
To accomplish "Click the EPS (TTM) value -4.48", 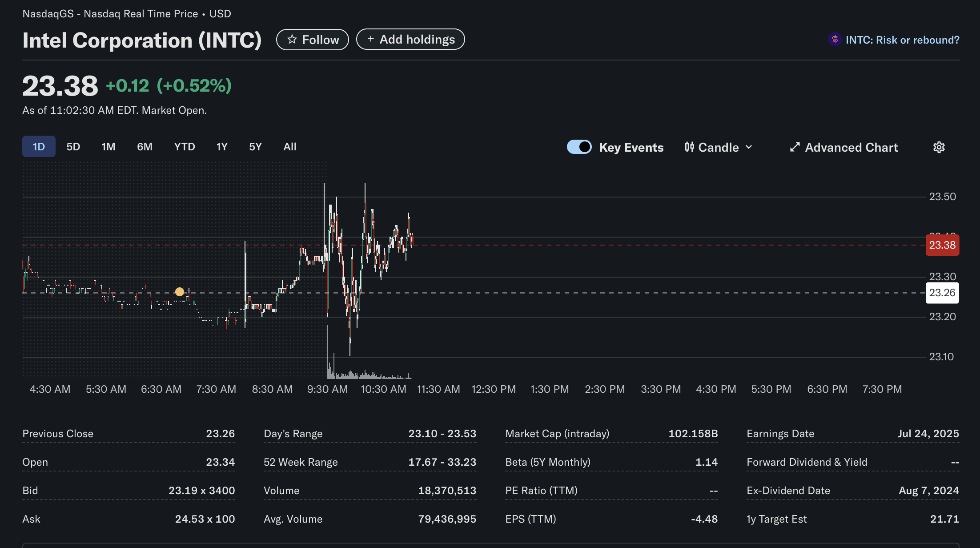I will pyautogui.click(x=704, y=519).
